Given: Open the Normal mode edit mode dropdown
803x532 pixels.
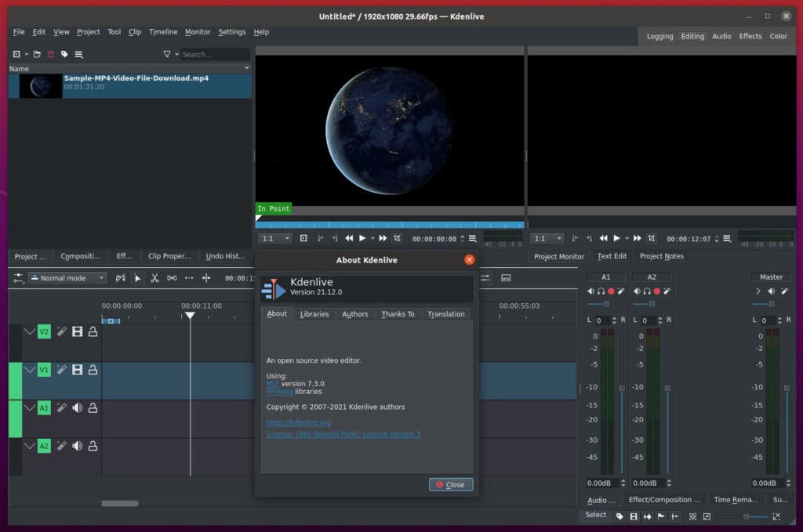Looking at the screenshot, I should [67, 278].
